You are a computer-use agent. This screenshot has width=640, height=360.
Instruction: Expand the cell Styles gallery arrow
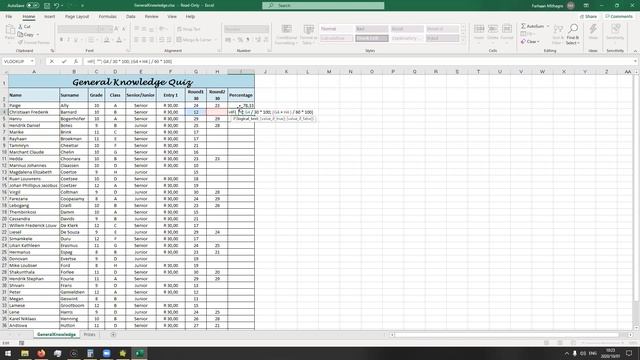coord(463,41)
